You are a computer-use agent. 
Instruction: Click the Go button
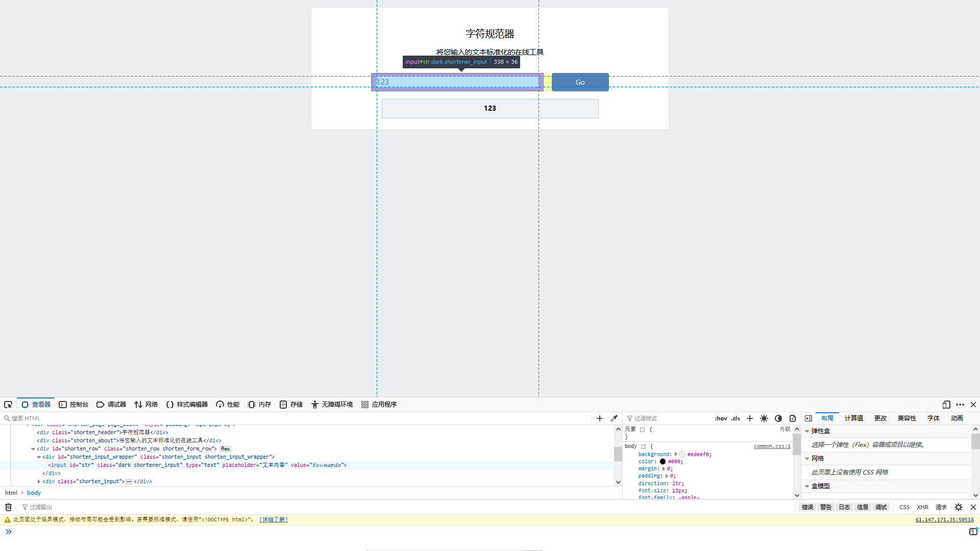coord(580,82)
